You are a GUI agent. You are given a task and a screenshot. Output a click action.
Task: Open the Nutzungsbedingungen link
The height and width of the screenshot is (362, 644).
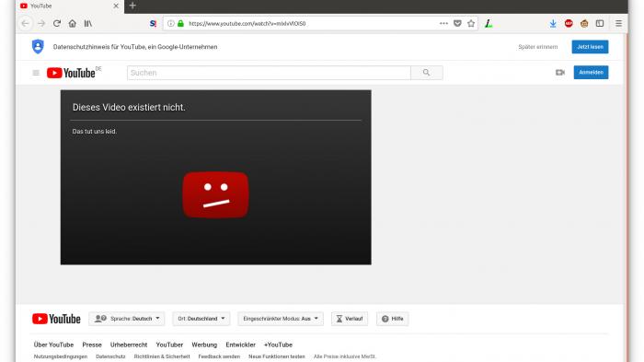[61, 356]
